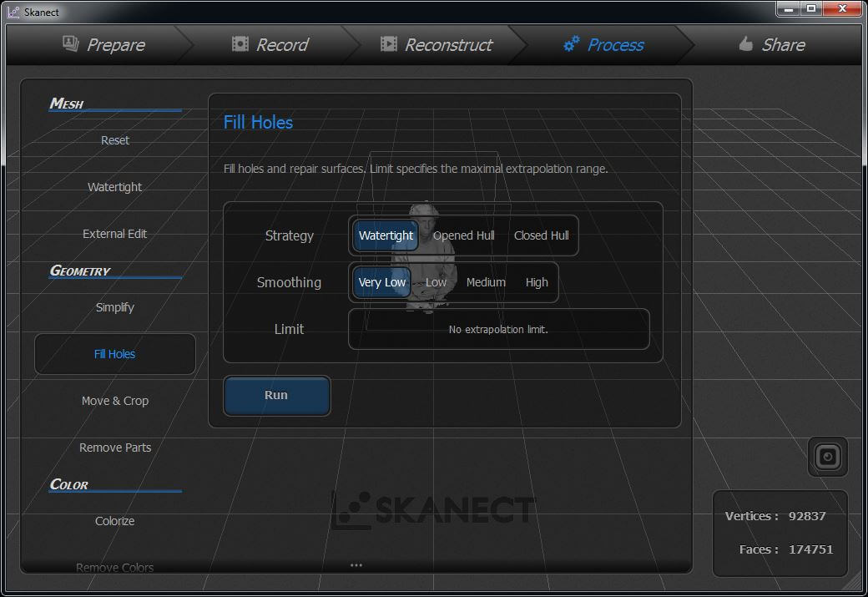Open the Watertight mesh option in sidebar
Viewport: 868px width, 597px height.
pos(114,187)
